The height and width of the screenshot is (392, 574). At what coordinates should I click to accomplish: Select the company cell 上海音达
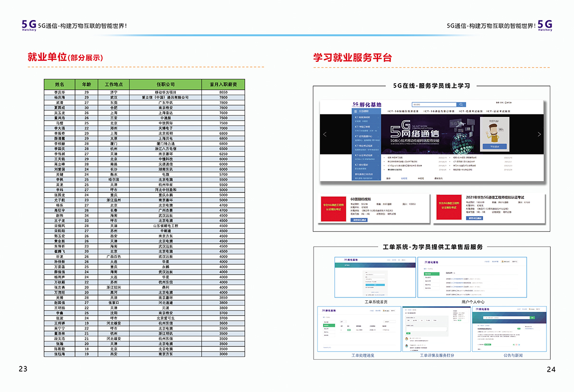tap(166, 113)
